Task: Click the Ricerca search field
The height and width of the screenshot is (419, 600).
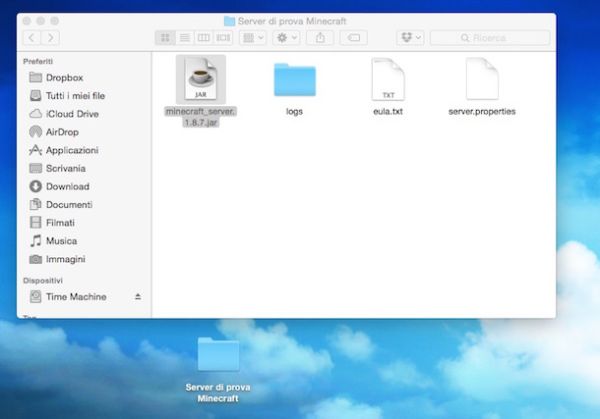Action: (490, 37)
